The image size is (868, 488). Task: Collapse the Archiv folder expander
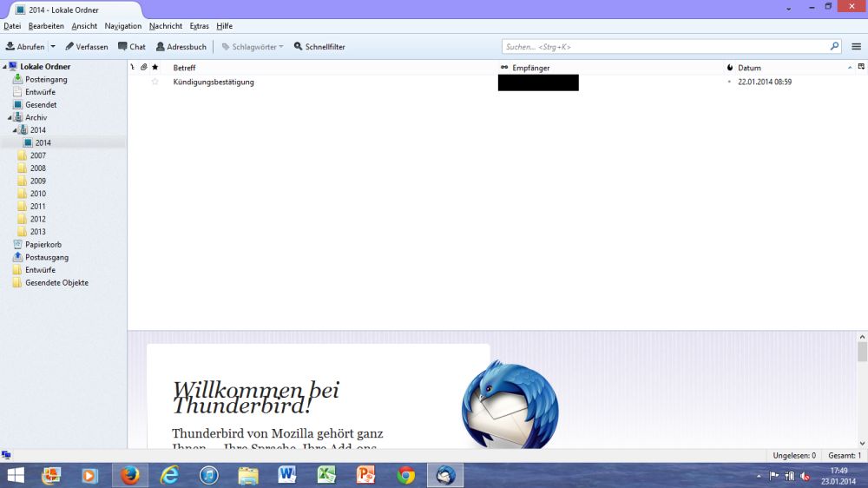[10, 117]
